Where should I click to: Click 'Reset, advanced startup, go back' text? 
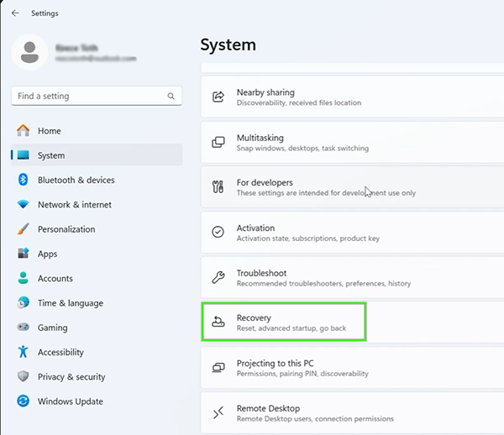click(291, 328)
